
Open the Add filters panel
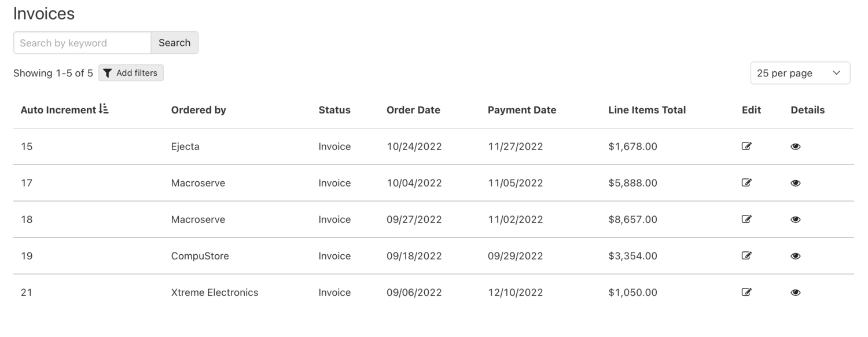click(131, 73)
